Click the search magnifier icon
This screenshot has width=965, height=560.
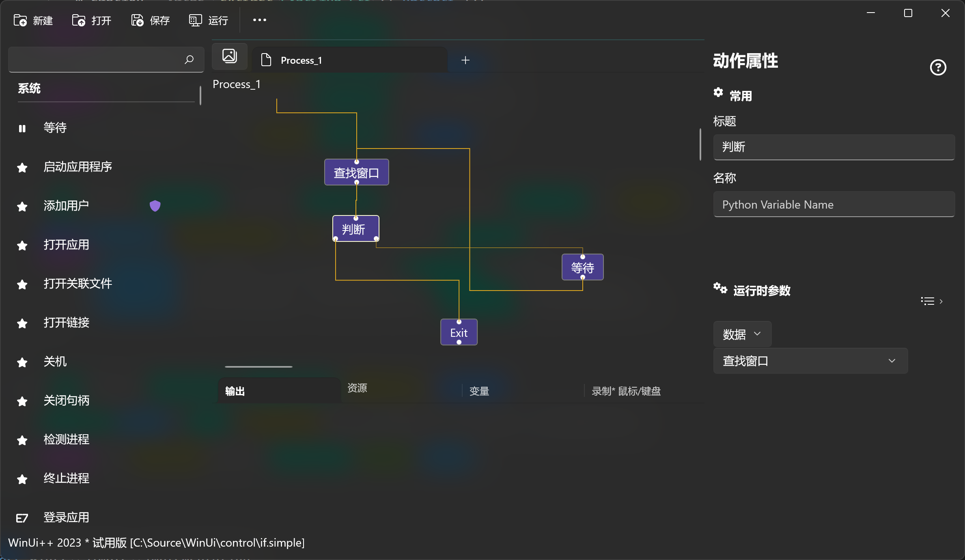(189, 60)
